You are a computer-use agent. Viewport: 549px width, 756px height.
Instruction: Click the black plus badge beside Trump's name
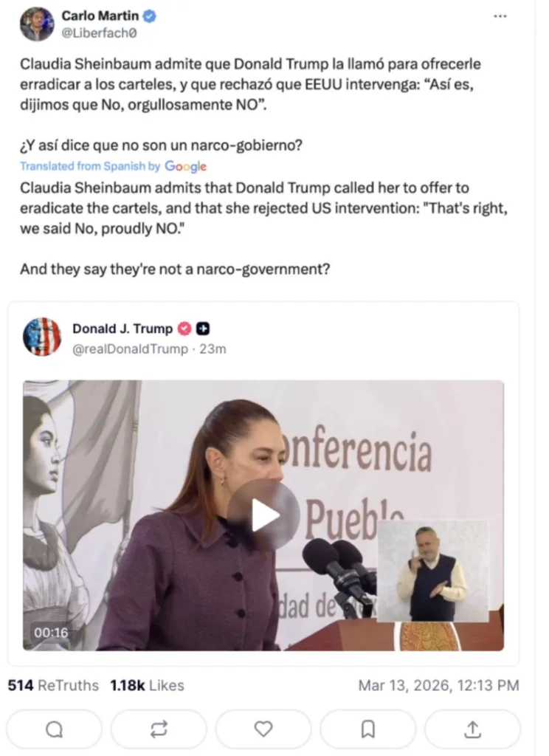(x=203, y=329)
